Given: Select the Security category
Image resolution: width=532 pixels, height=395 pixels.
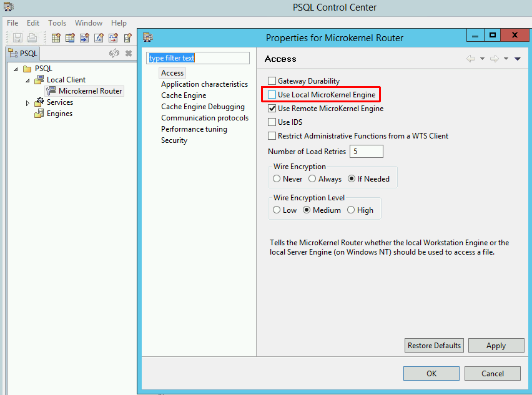Looking at the screenshot, I should pos(174,140).
